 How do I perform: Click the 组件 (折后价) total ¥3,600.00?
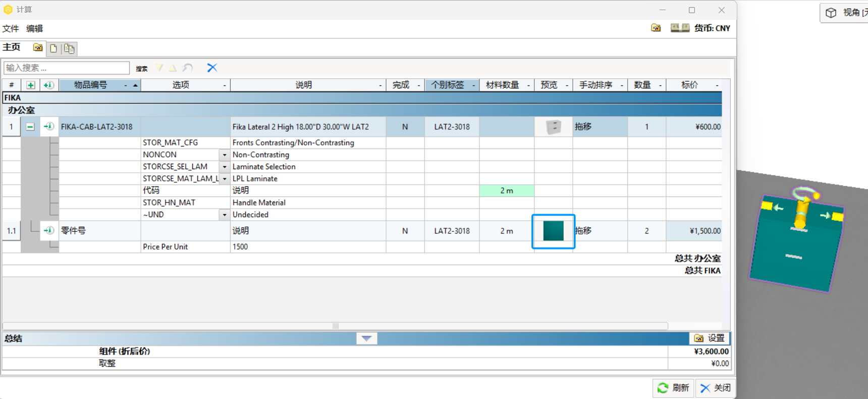point(712,352)
